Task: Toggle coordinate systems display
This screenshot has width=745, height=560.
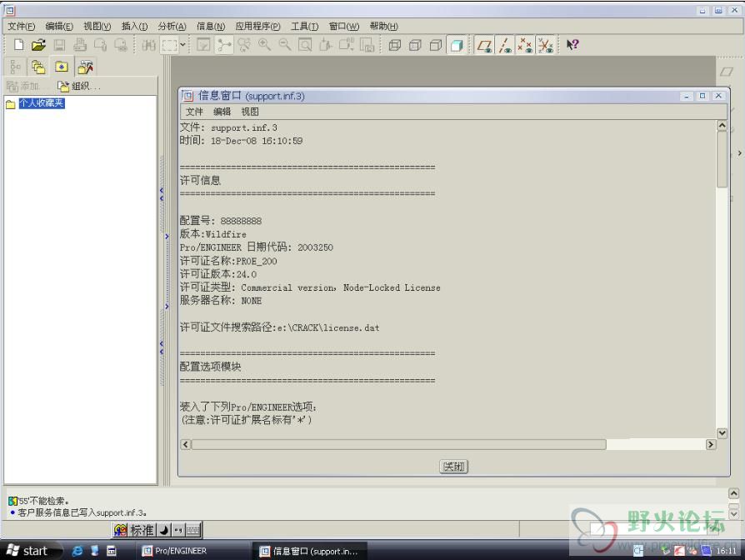Action: point(546,45)
